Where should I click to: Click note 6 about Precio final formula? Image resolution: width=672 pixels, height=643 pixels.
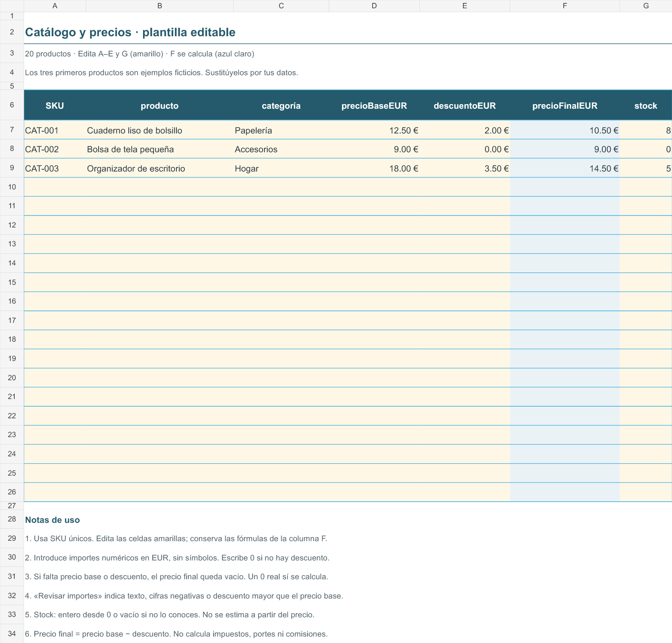[176, 634]
